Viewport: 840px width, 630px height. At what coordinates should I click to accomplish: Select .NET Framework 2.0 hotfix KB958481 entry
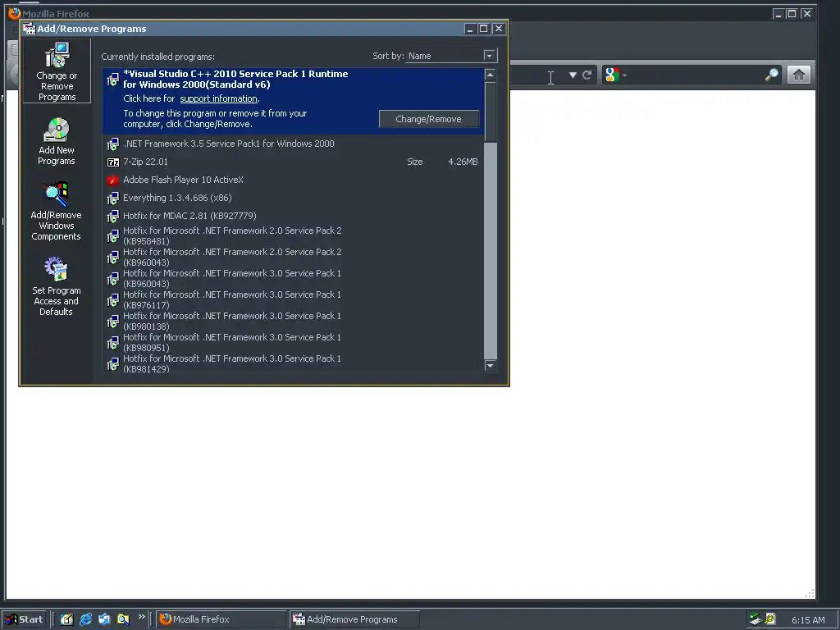(293, 235)
